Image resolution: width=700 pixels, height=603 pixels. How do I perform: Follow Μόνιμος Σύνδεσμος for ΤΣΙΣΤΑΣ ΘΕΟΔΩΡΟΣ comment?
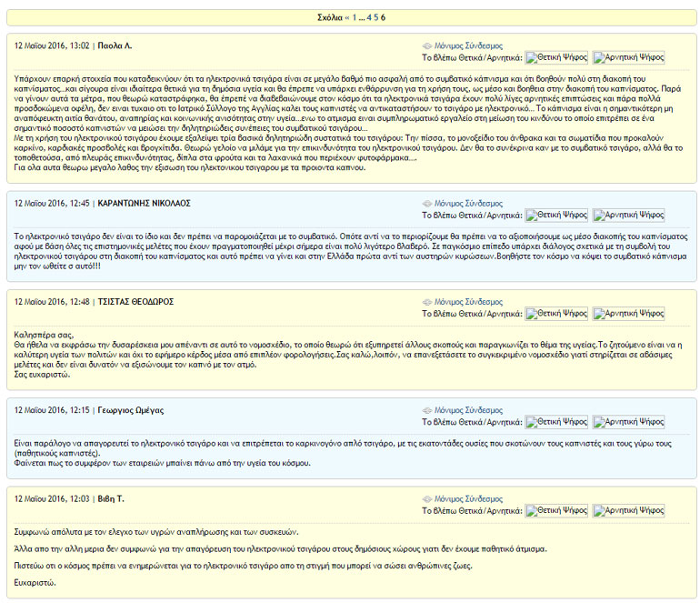click(467, 301)
